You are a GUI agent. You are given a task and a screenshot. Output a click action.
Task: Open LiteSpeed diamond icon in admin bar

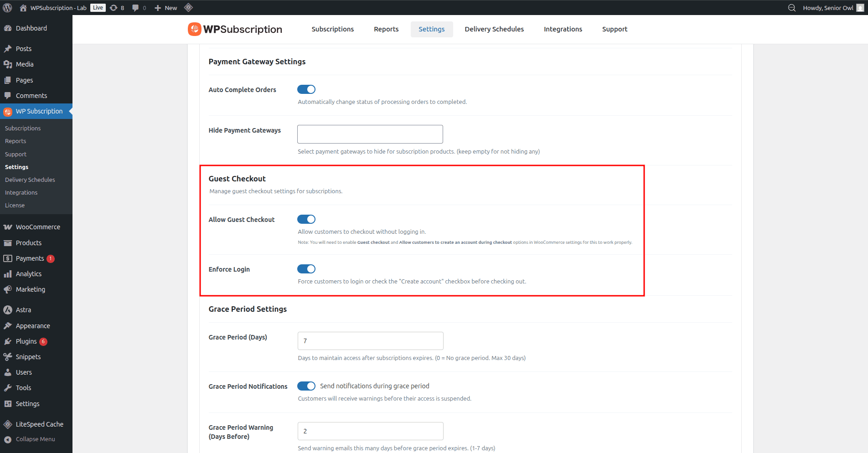click(x=188, y=8)
